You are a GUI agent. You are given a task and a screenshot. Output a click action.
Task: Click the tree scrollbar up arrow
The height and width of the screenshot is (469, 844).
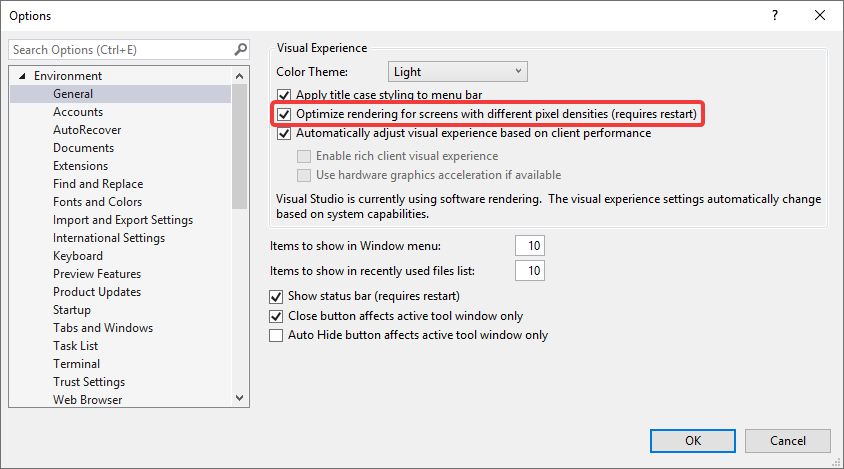pyautogui.click(x=240, y=76)
